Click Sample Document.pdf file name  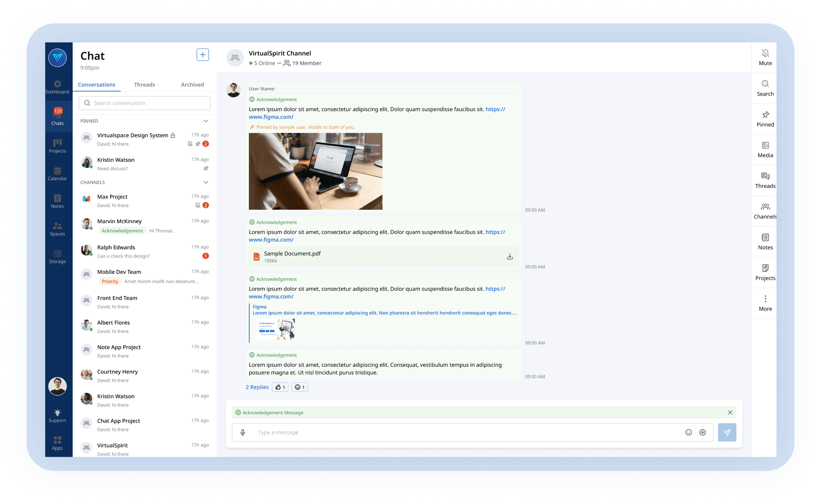292,253
